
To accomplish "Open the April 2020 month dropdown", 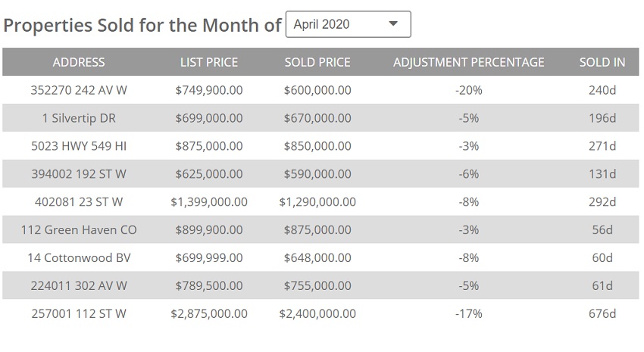I will pos(347,24).
